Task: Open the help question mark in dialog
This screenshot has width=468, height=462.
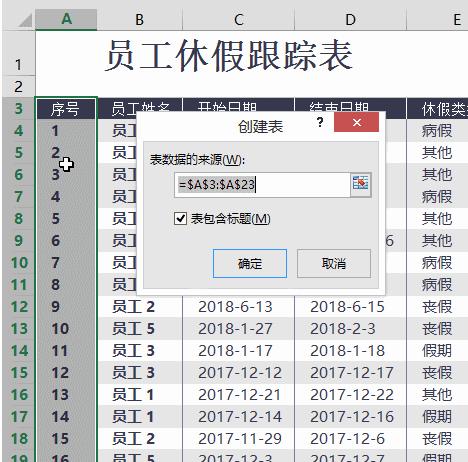Action: (x=320, y=122)
